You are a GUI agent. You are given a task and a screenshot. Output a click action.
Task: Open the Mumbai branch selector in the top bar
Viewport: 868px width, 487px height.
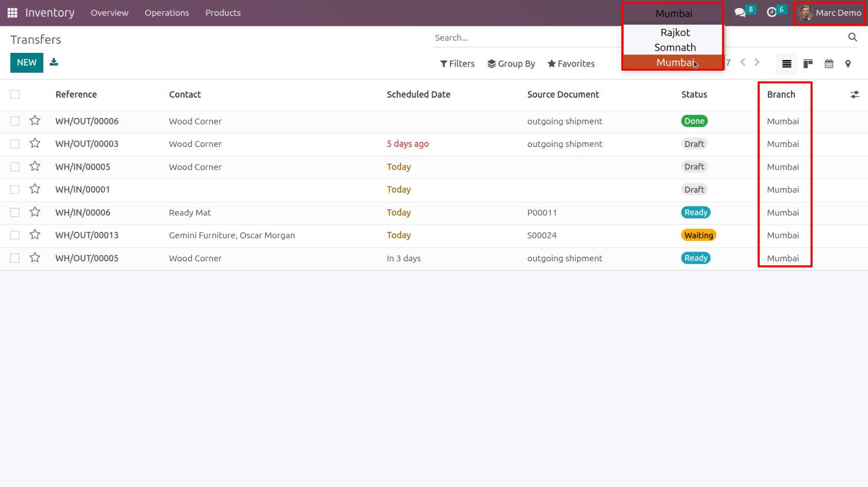pyautogui.click(x=674, y=13)
